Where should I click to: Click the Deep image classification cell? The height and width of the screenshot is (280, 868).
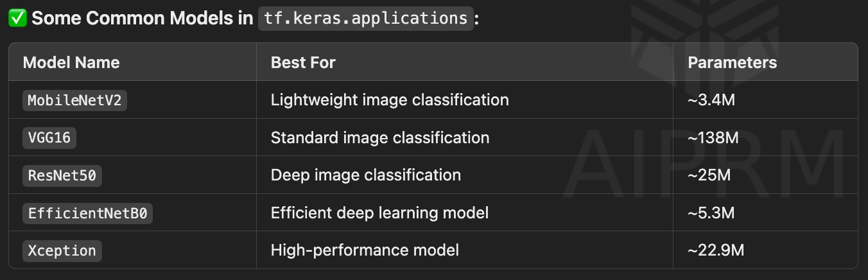pyautogui.click(x=366, y=175)
